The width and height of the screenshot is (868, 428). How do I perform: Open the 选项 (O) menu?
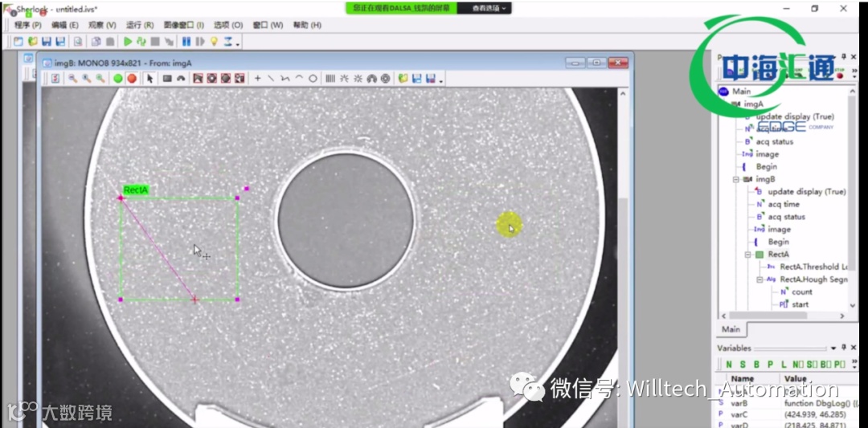click(228, 26)
